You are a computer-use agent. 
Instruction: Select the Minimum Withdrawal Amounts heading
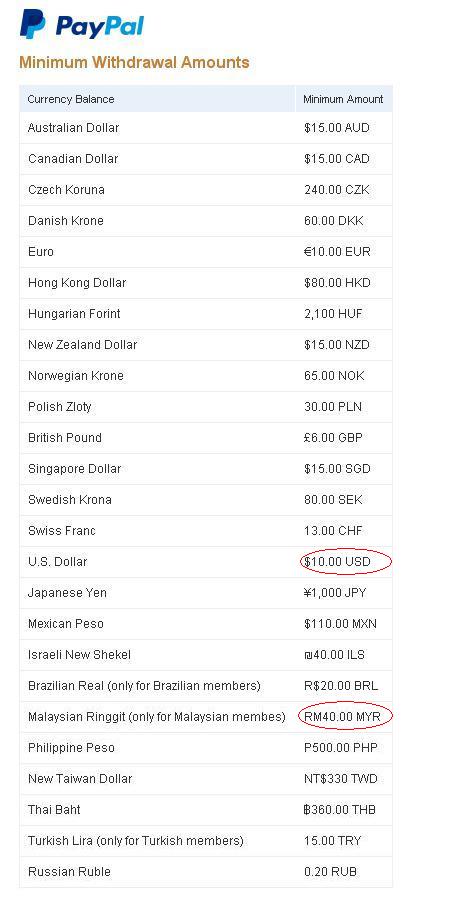pos(134,63)
